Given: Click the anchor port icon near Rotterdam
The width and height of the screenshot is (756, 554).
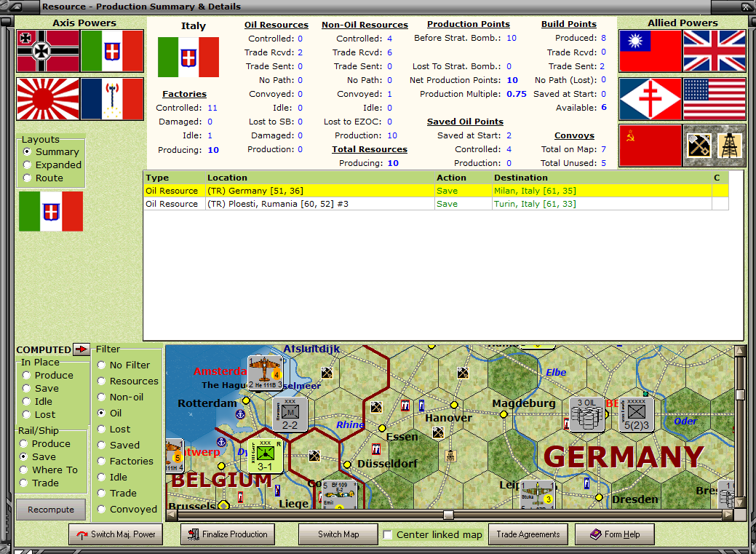Looking at the screenshot, I should tap(240, 414).
